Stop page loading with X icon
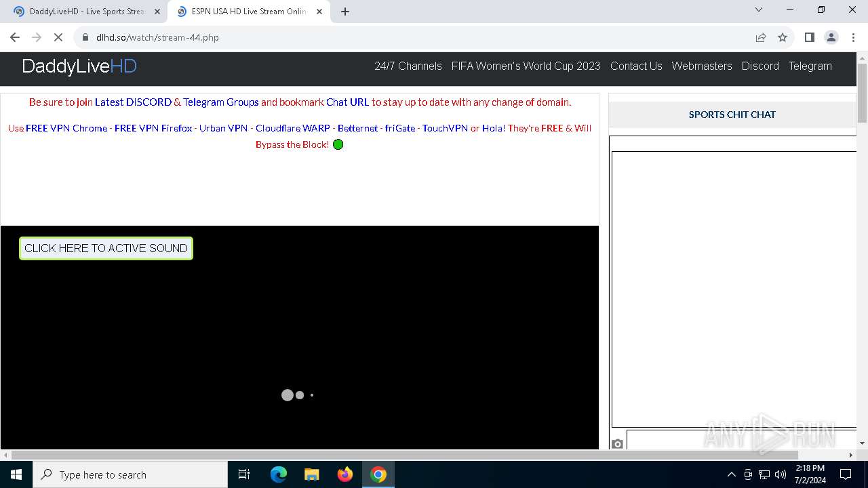Viewport: 868px width, 488px height. (58, 37)
